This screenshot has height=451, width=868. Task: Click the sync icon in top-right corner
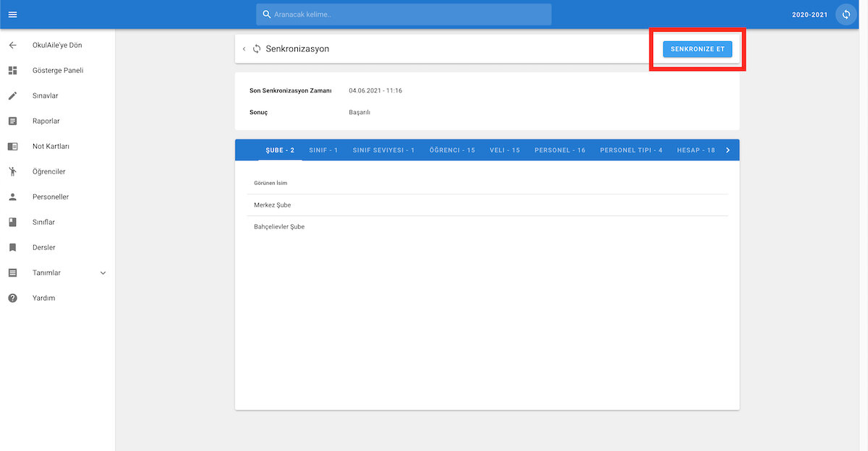click(x=846, y=14)
